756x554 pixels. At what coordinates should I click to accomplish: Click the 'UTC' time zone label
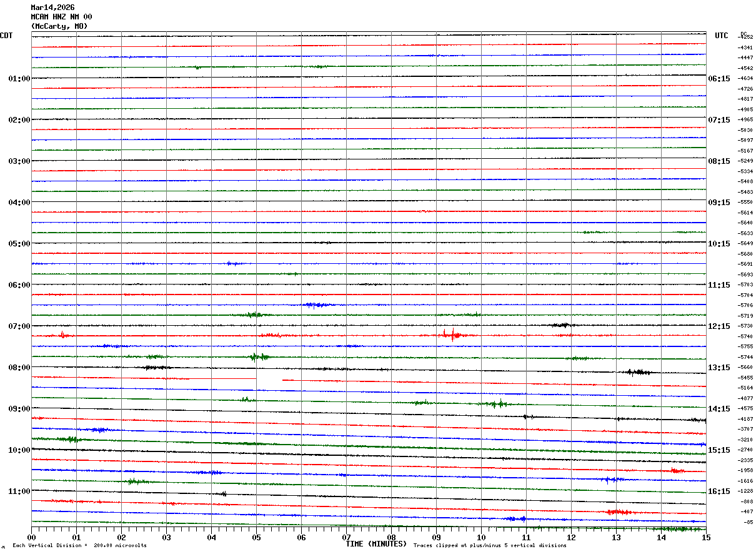722,36
